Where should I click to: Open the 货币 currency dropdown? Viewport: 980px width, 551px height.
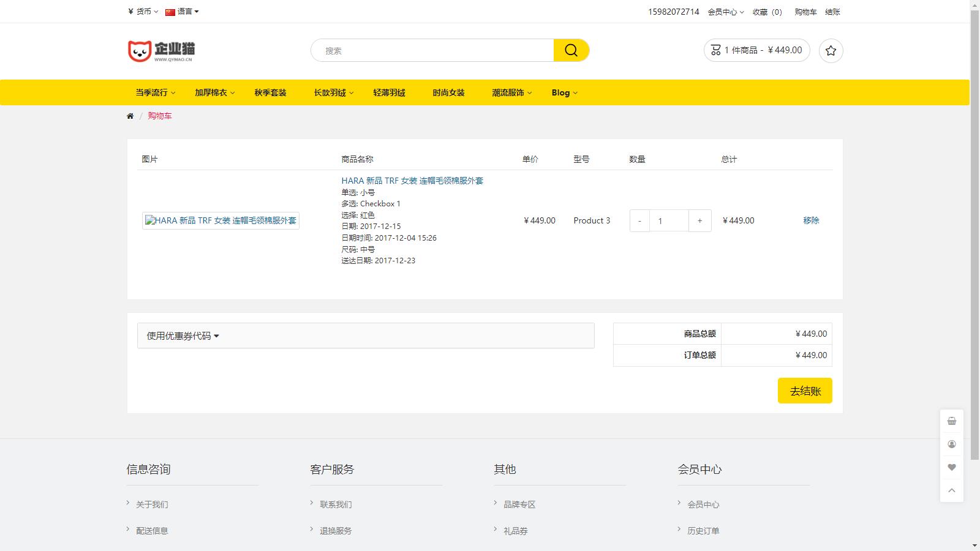pyautogui.click(x=141, y=11)
